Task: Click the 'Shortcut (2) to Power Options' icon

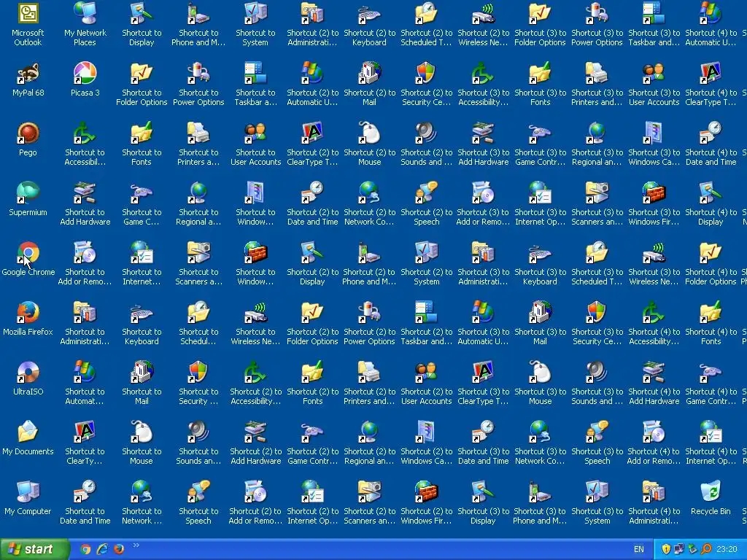Action: coord(369,312)
